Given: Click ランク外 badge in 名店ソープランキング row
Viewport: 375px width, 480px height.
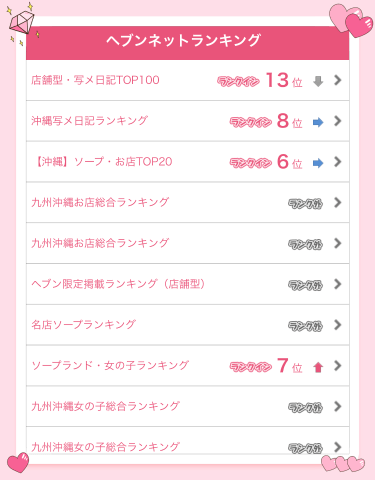Looking at the screenshot, I should pyautogui.click(x=305, y=326).
